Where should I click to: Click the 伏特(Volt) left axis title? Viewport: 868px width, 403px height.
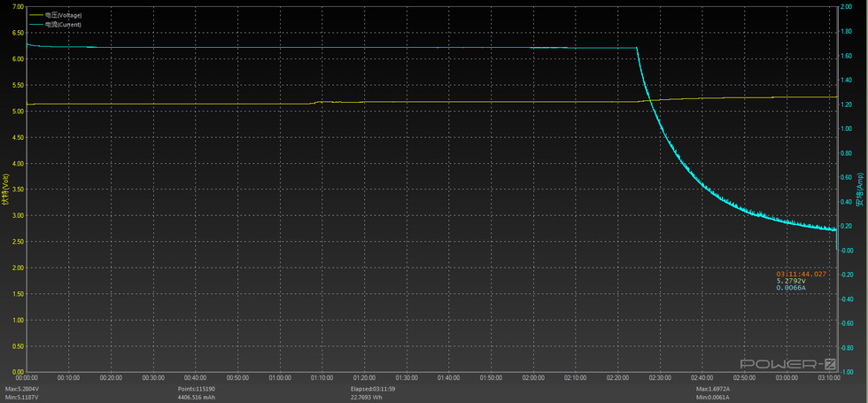click(x=5, y=190)
